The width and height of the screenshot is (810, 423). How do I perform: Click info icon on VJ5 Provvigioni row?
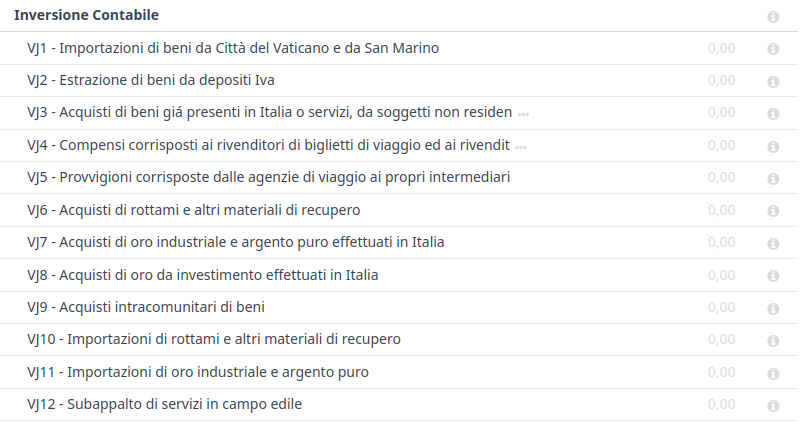[773, 178]
